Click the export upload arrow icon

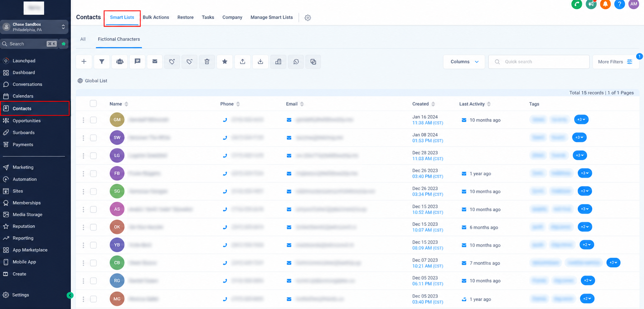(243, 62)
